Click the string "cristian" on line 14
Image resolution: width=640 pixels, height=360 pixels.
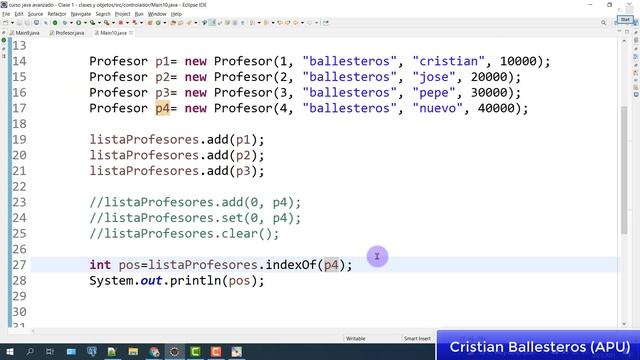(x=449, y=61)
